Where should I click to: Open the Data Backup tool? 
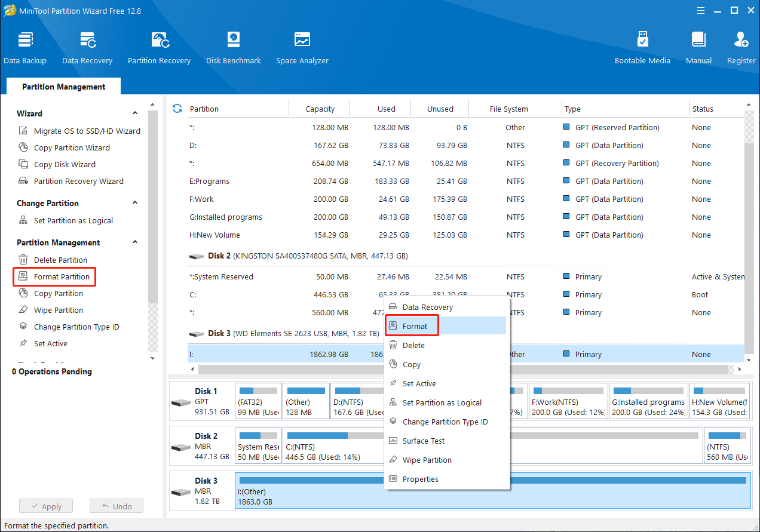[25, 47]
